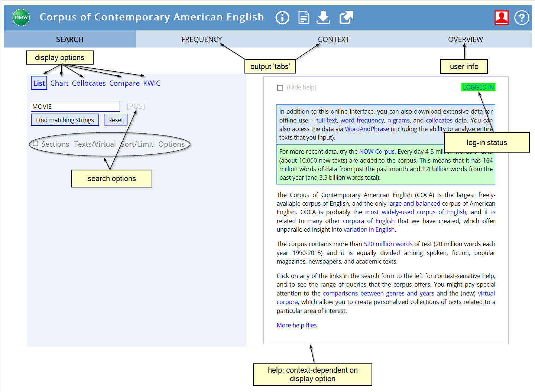Viewport: 535px width, 392px height.
Task: Click the Reset button
Action: pos(116,120)
